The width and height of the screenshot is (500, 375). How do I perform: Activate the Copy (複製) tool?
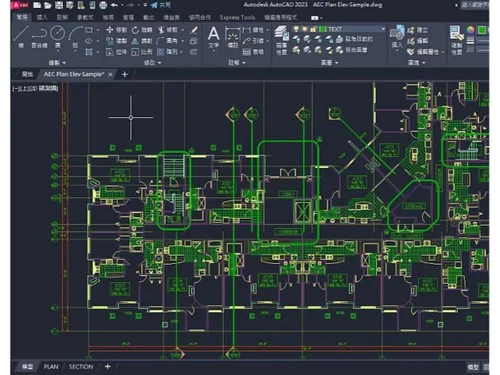(x=116, y=41)
